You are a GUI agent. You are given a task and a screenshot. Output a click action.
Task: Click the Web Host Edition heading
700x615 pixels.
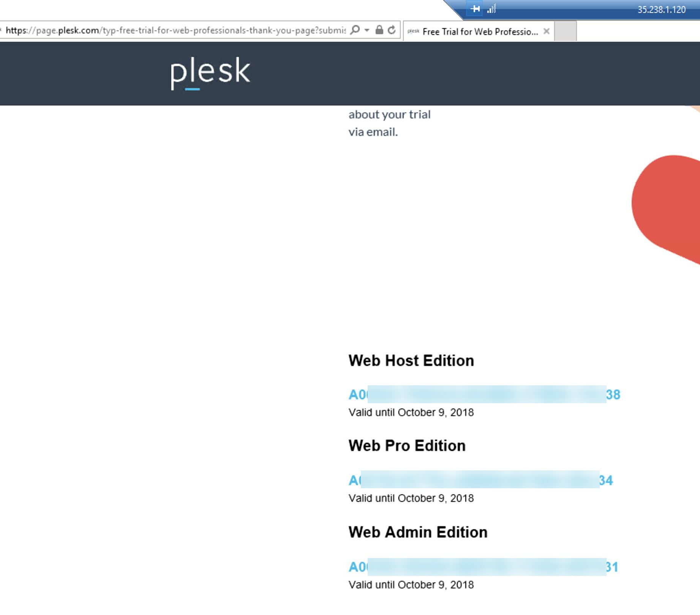tap(411, 361)
